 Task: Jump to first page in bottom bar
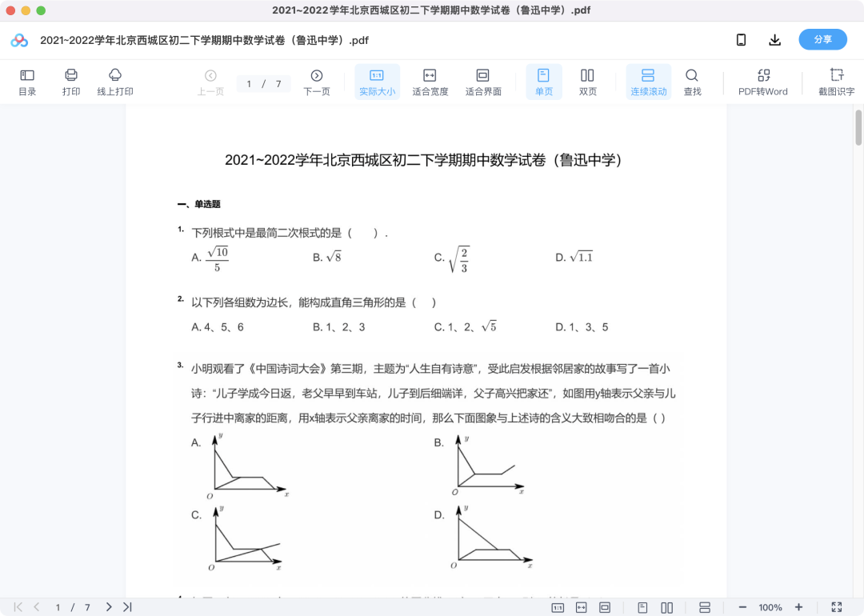(18, 607)
